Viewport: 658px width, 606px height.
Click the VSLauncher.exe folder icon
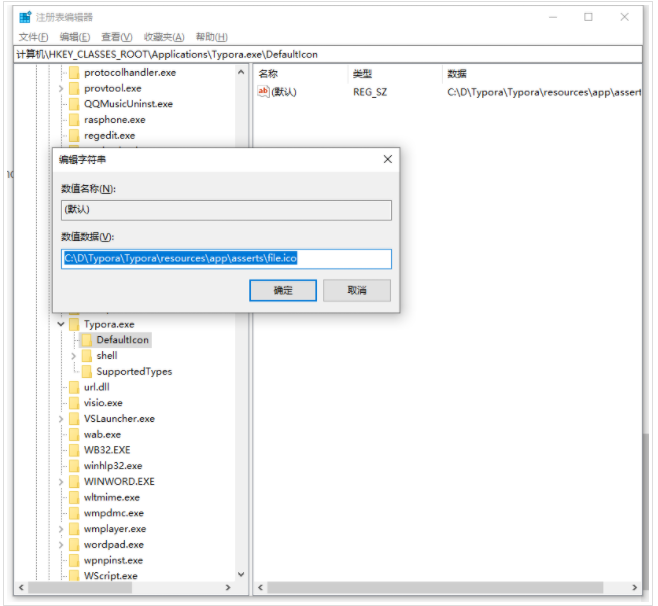[x=74, y=418]
